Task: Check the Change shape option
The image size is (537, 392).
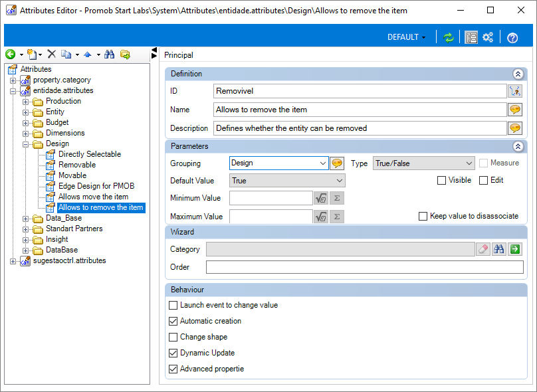Action: pos(173,337)
